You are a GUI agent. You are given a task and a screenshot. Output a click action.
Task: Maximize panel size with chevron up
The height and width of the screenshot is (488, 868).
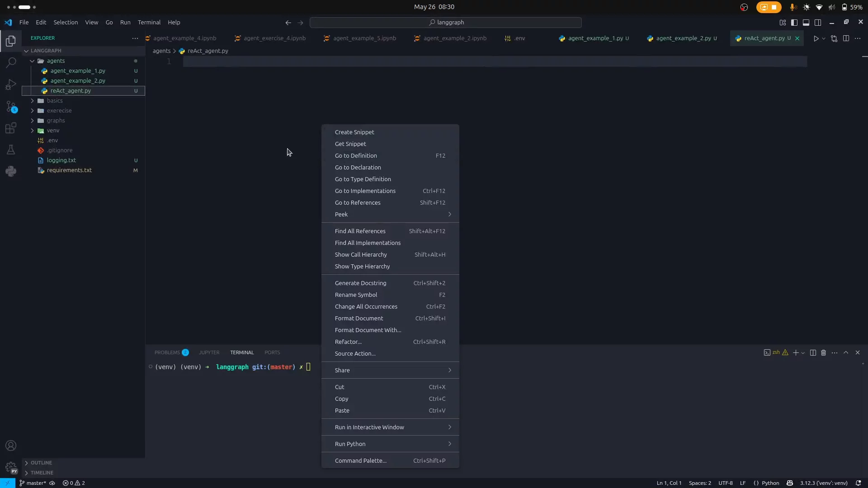coord(846,353)
